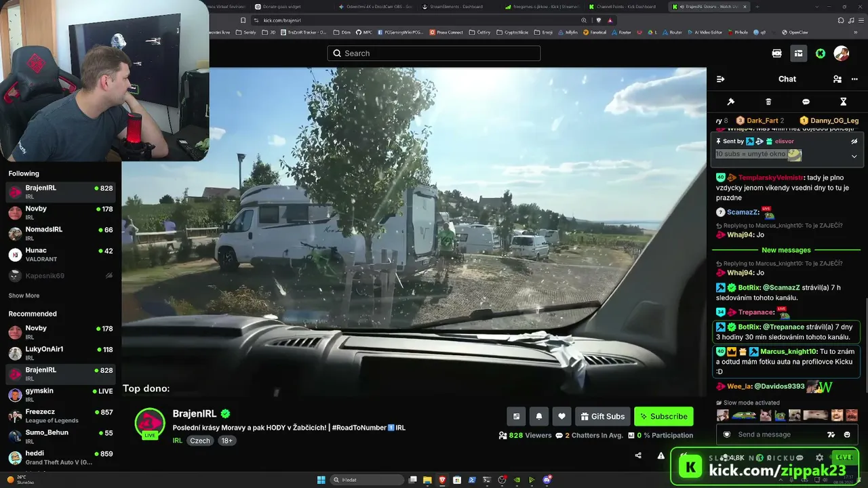Click the heart follow button

coord(561,416)
